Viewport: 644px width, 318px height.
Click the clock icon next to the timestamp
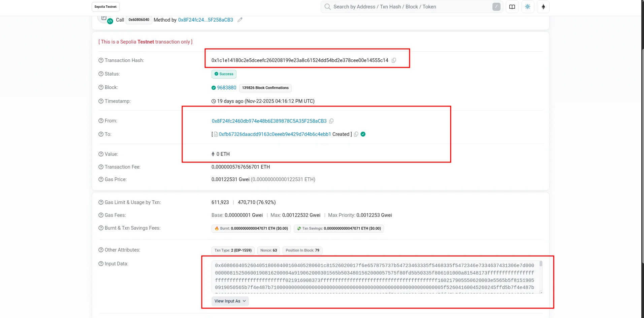pos(213,101)
